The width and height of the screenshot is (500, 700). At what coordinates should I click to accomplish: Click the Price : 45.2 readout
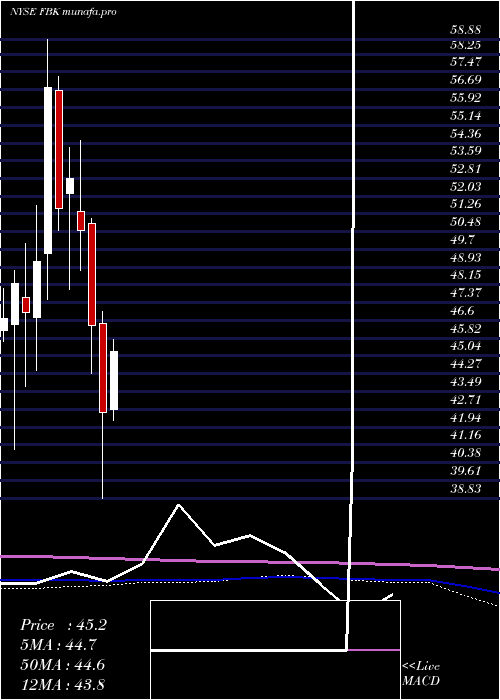pyautogui.click(x=63, y=625)
